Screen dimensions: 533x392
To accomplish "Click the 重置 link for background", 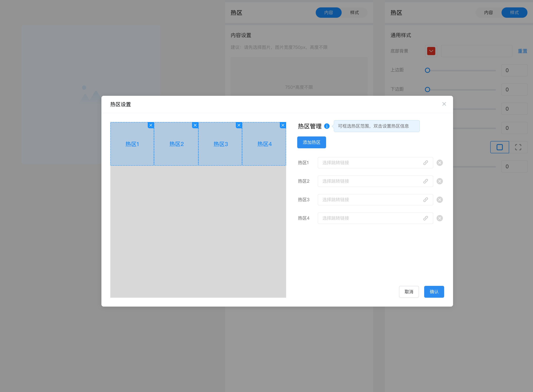I will (522, 51).
